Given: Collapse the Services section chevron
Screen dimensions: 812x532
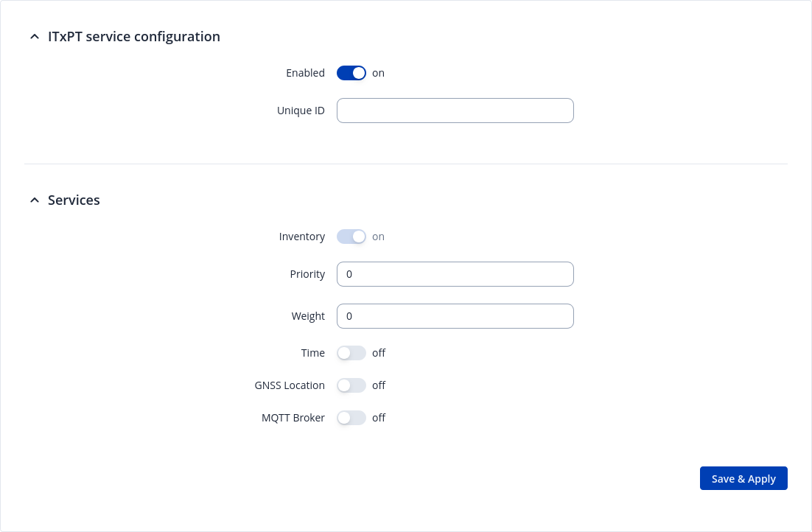Looking at the screenshot, I should coord(35,200).
